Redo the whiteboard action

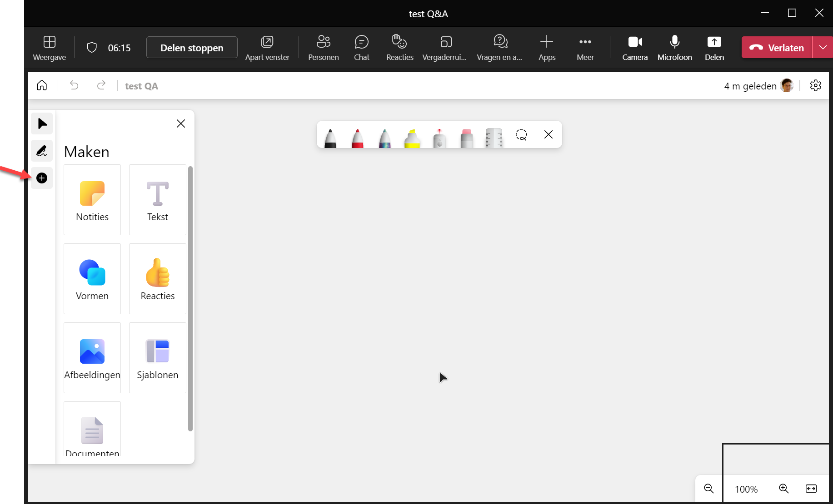101,85
